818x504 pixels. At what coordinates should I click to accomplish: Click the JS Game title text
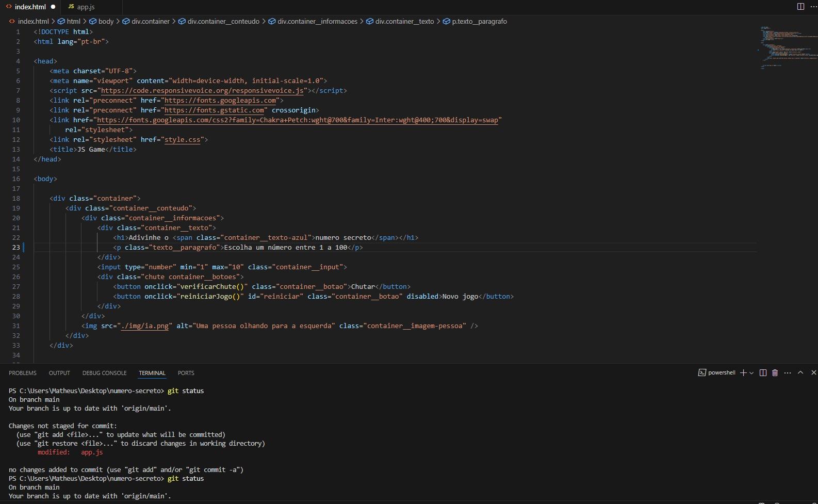coord(91,149)
